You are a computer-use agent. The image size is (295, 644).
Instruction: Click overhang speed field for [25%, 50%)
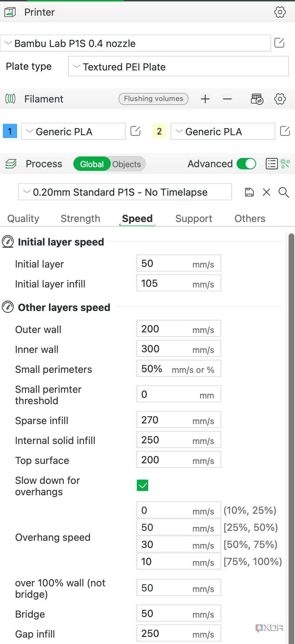point(179,527)
